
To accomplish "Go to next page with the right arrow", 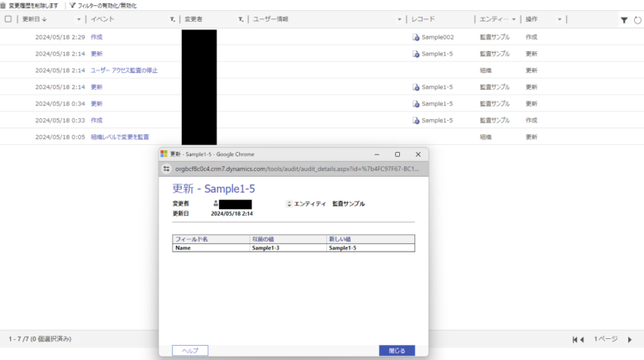I will tap(630, 339).
